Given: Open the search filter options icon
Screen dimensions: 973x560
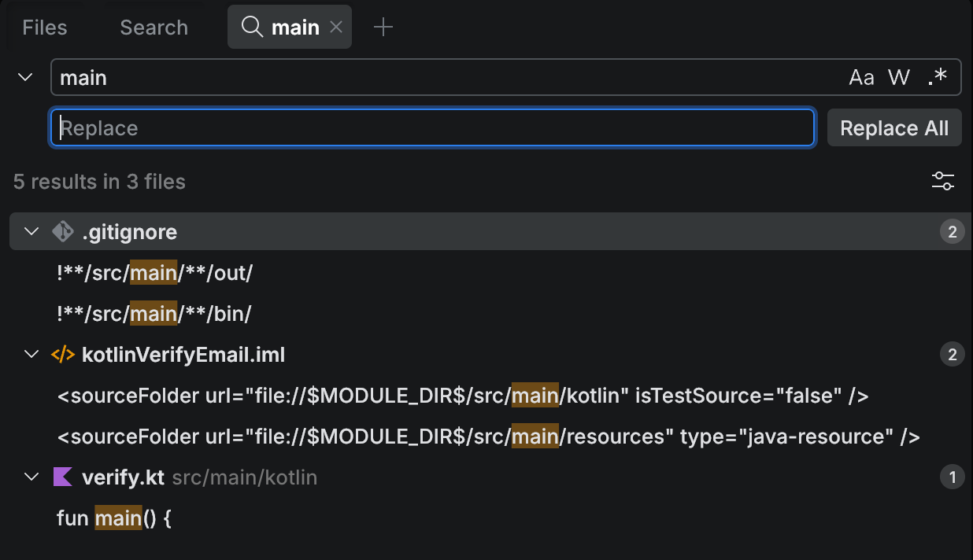Looking at the screenshot, I should (942, 181).
